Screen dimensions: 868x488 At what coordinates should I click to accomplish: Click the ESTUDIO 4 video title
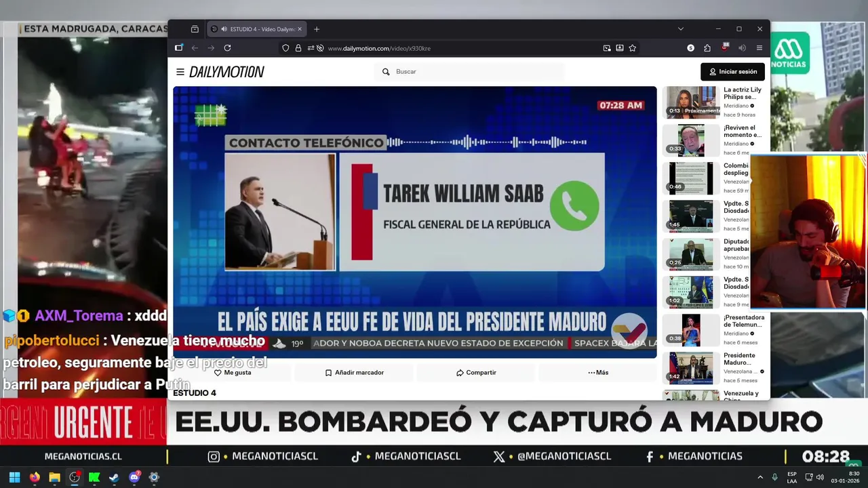(195, 393)
